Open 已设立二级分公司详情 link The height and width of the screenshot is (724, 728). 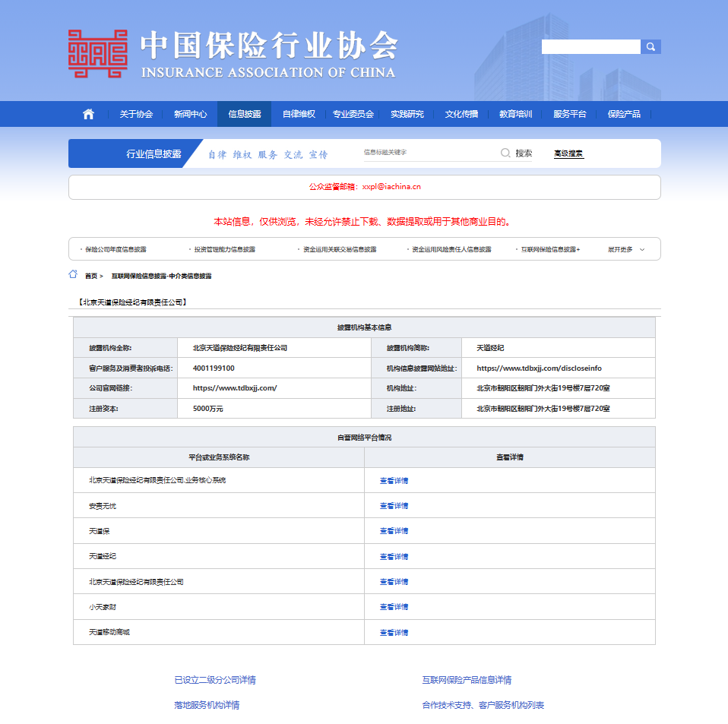point(215,680)
